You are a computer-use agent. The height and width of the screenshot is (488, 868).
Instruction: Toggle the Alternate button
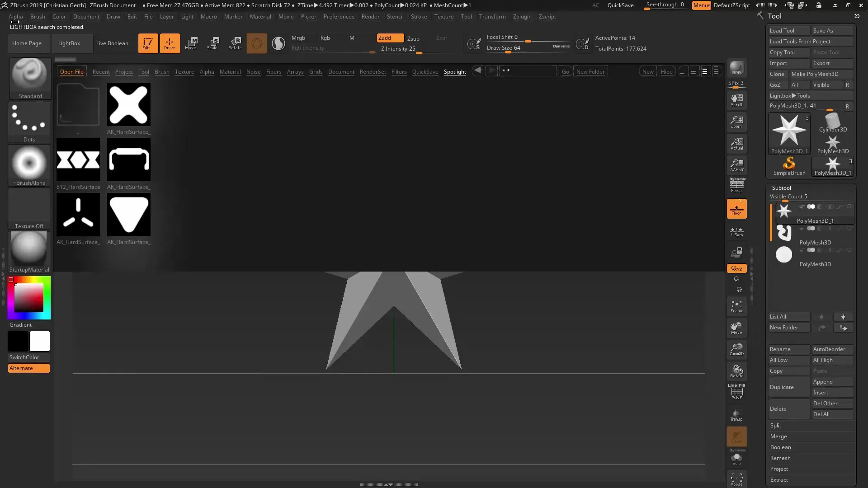(29, 368)
